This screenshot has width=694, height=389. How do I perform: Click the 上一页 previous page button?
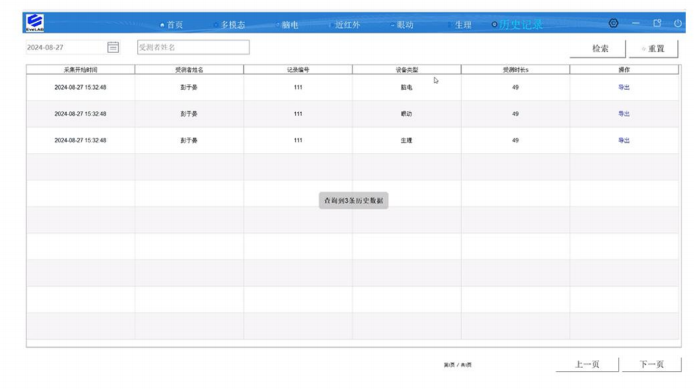coord(587,364)
